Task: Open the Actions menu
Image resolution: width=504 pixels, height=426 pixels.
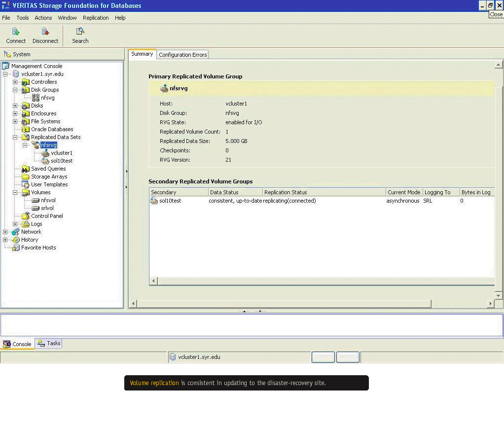Action: click(43, 18)
